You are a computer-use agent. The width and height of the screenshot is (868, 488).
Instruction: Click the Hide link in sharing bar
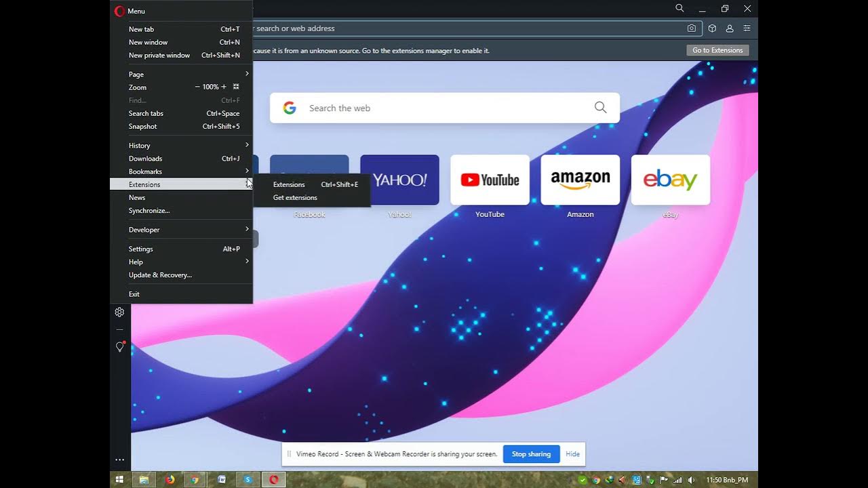pos(572,454)
